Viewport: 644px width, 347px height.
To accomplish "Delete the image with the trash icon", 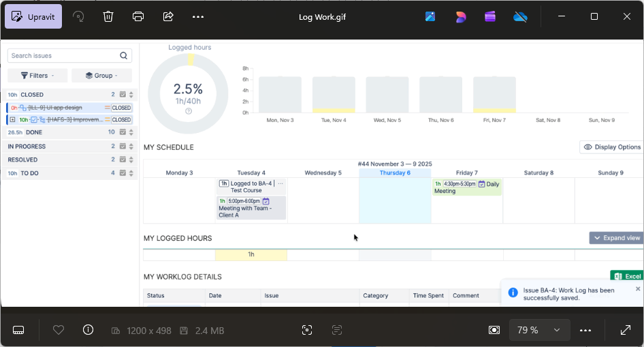I will coord(108,16).
